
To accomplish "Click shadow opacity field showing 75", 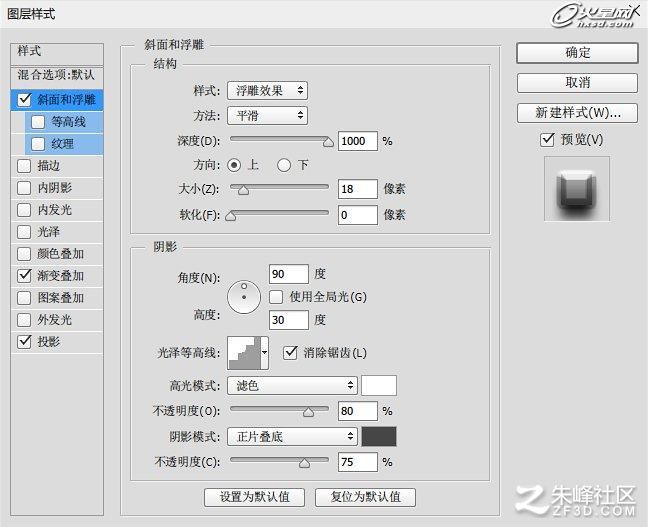I will click(x=357, y=462).
